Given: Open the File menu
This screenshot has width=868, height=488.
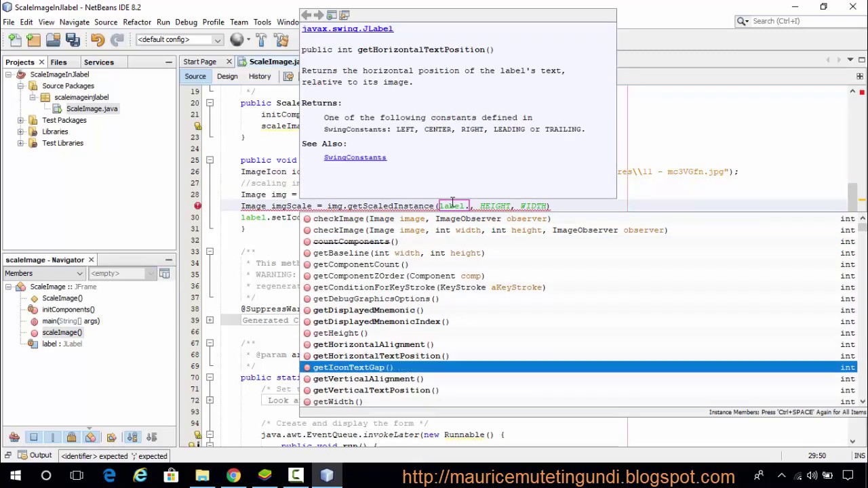Looking at the screenshot, I should [9, 22].
